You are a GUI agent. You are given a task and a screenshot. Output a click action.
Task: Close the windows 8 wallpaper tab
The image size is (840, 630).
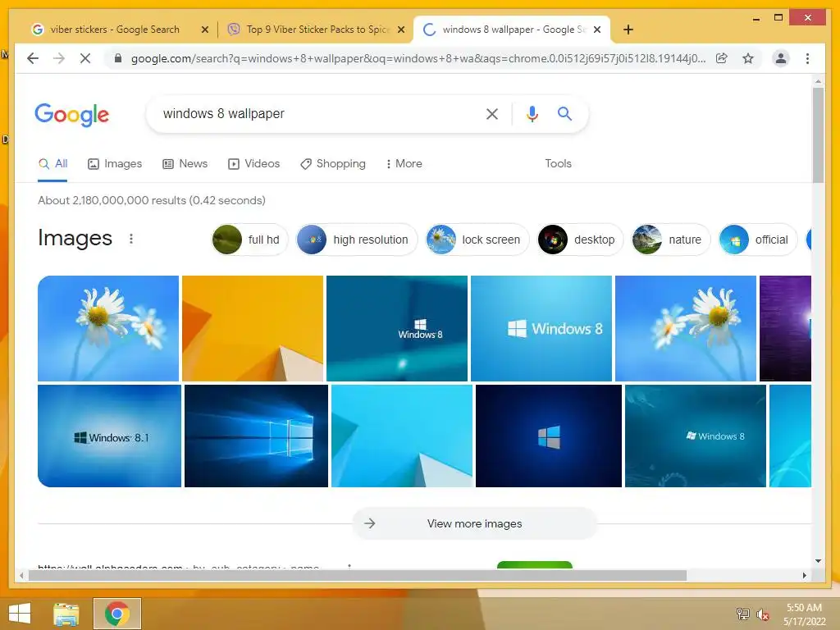click(x=597, y=30)
